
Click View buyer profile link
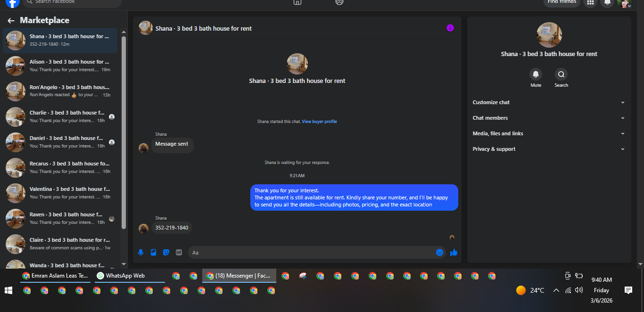[319, 122]
